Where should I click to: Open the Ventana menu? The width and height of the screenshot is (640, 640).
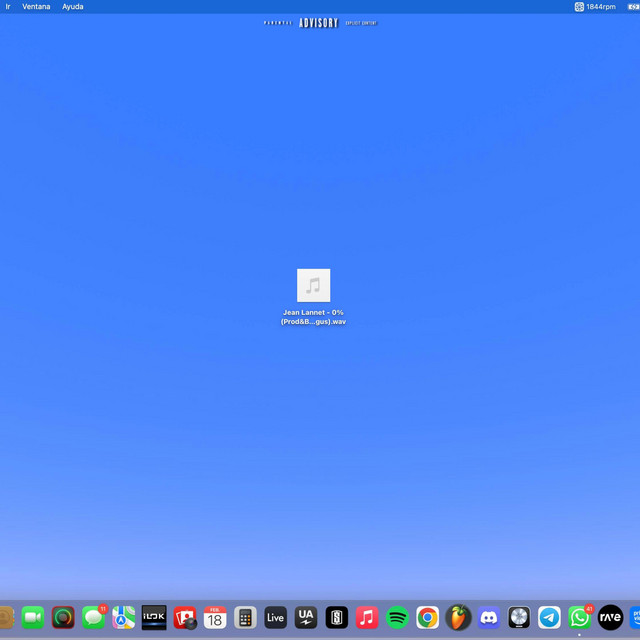coord(36,6)
